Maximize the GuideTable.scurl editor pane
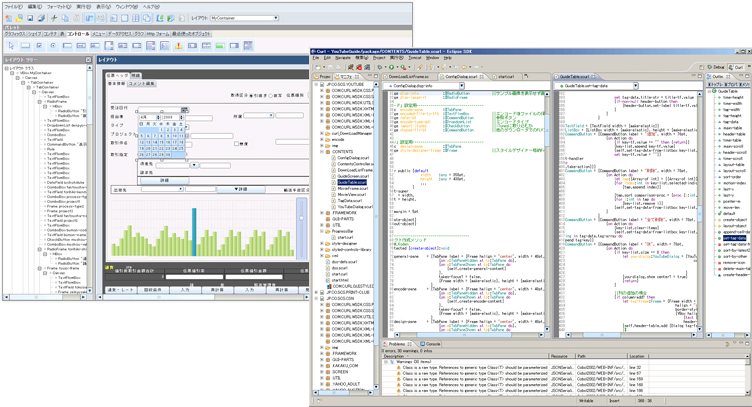Image resolution: width=752 pixels, height=407 pixels. pos(701,76)
